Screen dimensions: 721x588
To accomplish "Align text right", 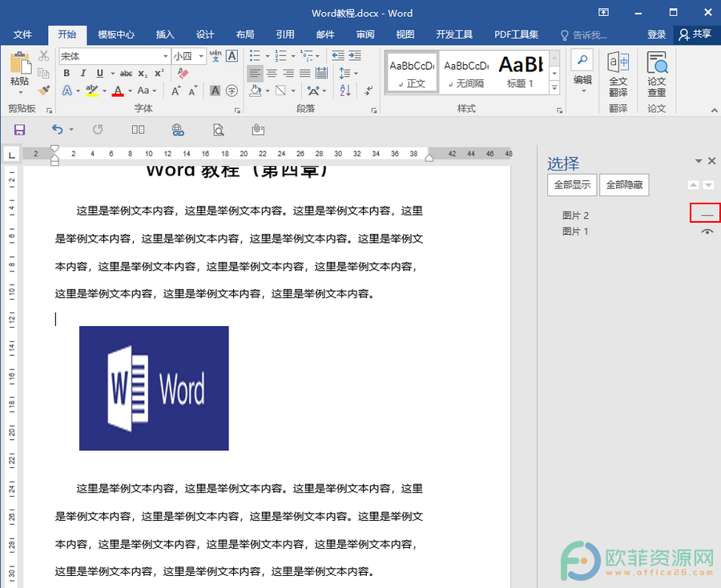I will (288, 73).
